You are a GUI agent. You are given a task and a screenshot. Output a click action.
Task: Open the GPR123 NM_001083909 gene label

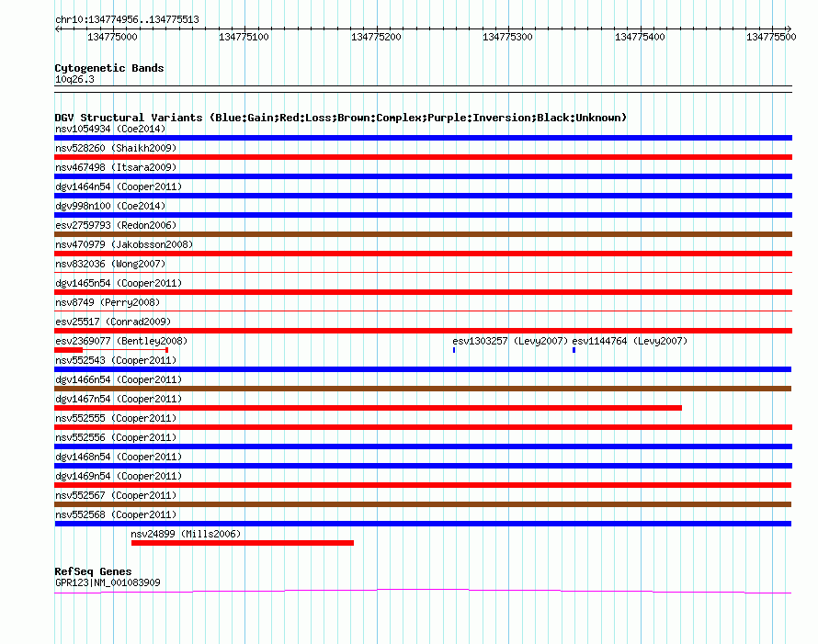point(108,582)
